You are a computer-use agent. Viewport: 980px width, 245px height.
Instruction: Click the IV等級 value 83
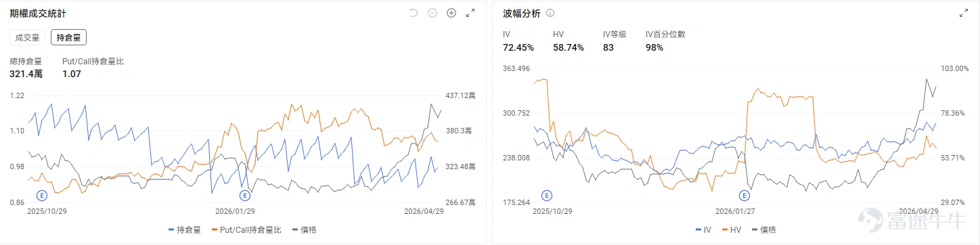(x=608, y=47)
